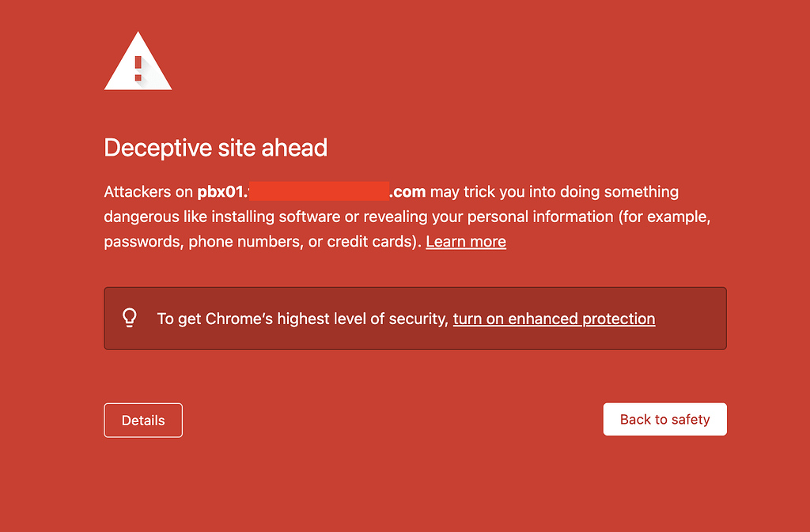Tap the red alert symbol at the top
This screenshot has height=532, width=810.
click(138, 67)
